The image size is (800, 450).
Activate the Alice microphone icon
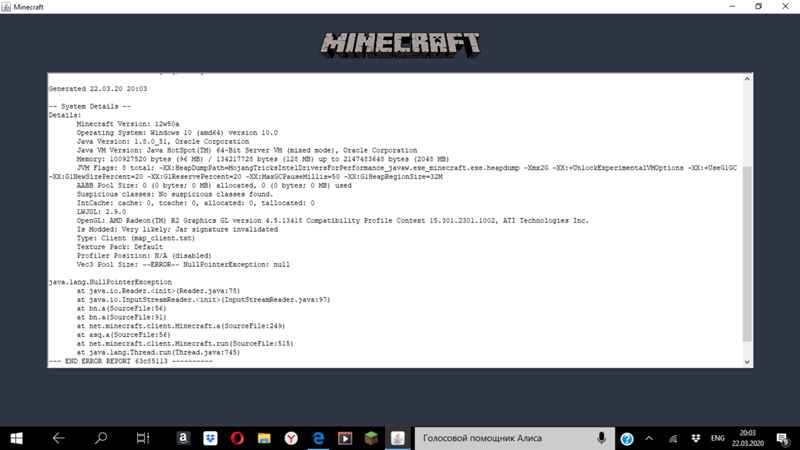pos(602,438)
